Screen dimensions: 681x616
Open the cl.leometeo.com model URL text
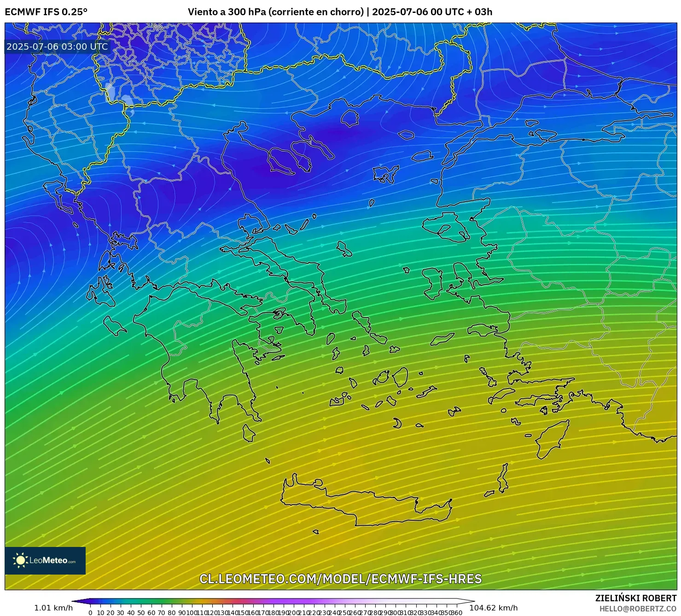pyautogui.click(x=340, y=579)
